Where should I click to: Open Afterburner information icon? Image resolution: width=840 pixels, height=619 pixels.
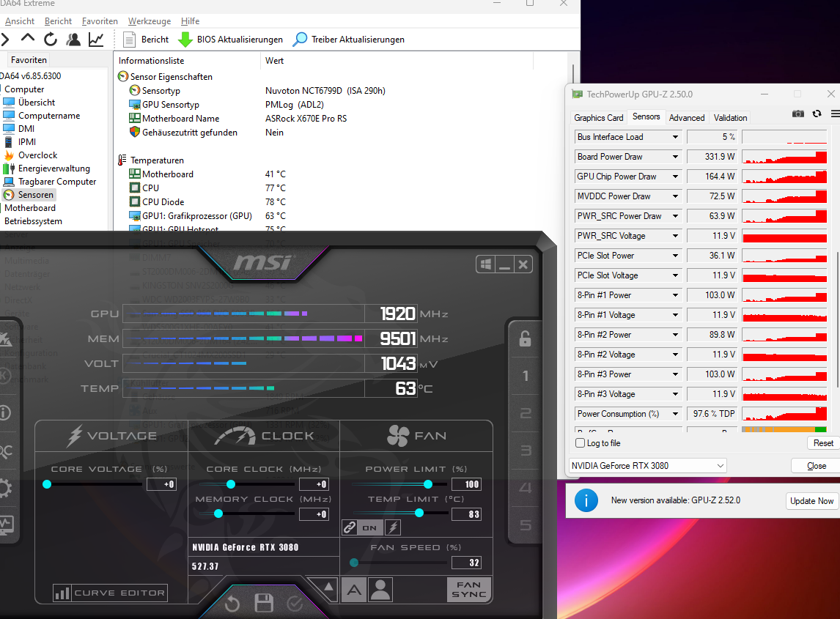tap(4, 413)
